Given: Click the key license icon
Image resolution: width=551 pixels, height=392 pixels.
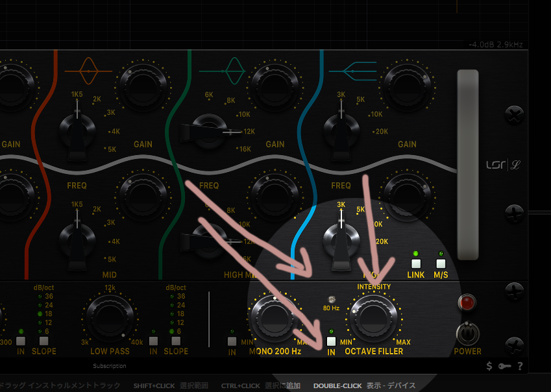Looking at the screenshot, I should [x=505, y=366].
